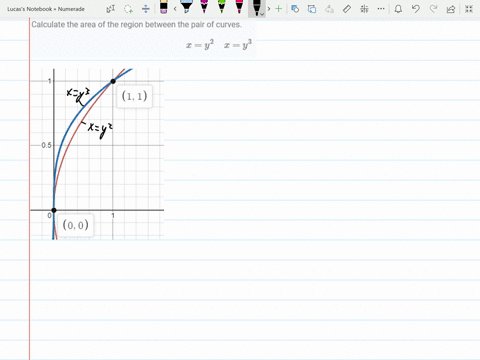Select the green pen
The image size is (480, 360).
coord(222,7)
